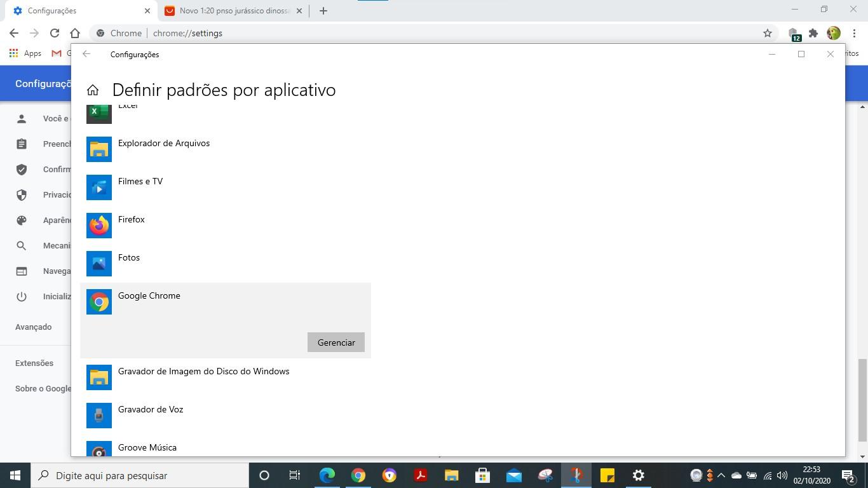
Task: Open Mecanismo de pesquisa sidebar item
Action: [x=36, y=246]
